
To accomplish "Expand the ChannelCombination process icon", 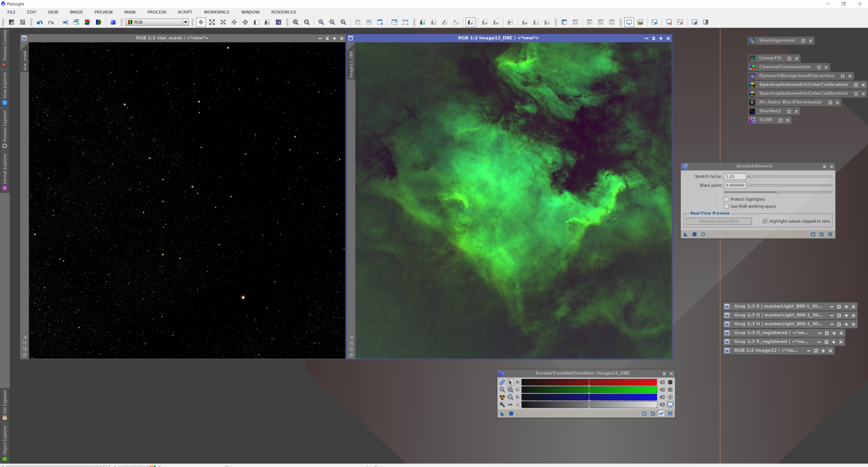I will click(819, 67).
